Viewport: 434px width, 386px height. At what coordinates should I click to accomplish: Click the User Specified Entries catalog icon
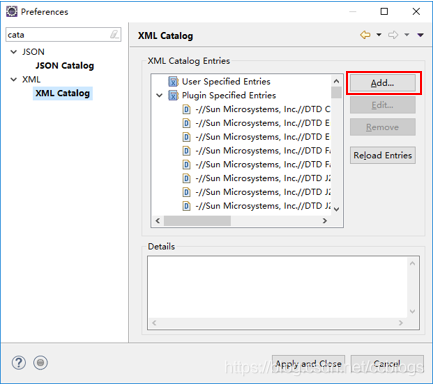click(x=173, y=82)
